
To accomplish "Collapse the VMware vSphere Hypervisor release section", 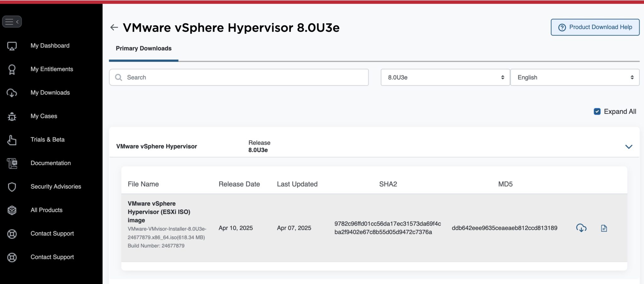I will pyautogui.click(x=629, y=146).
